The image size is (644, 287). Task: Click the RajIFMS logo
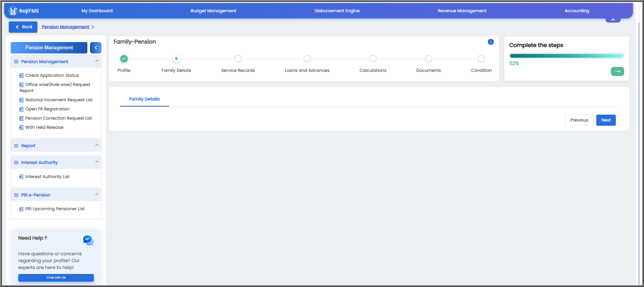click(x=24, y=11)
